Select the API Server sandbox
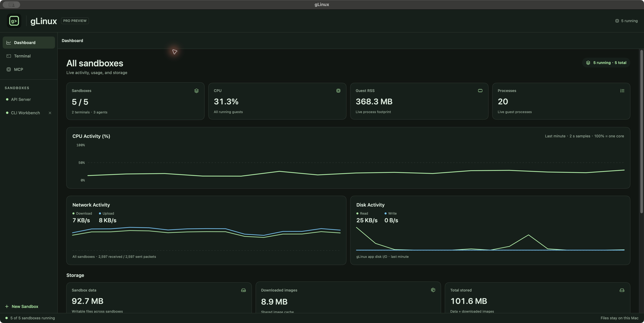644x323 pixels. pyautogui.click(x=29, y=99)
